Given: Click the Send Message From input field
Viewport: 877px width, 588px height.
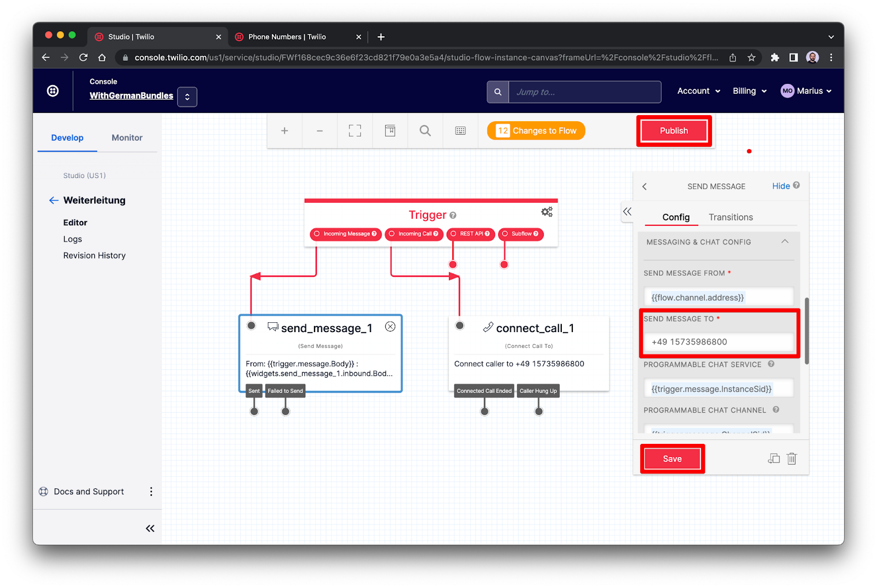Looking at the screenshot, I should (x=719, y=297).
